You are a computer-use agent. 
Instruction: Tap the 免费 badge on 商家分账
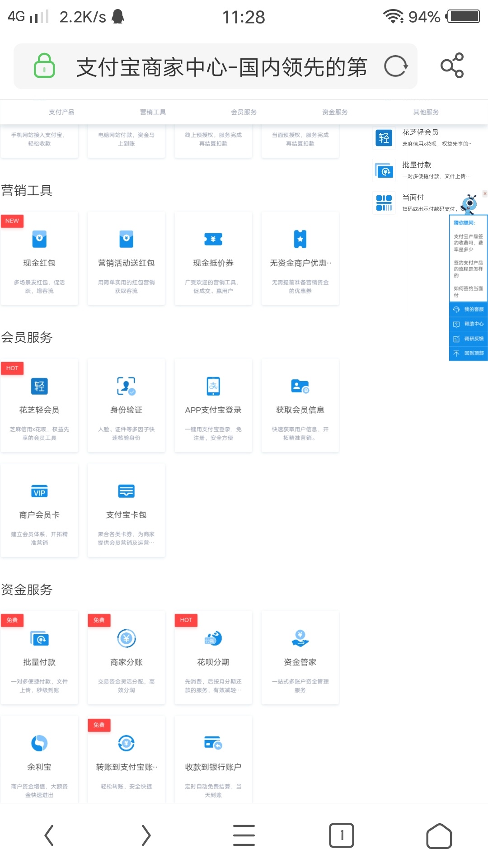[x=99, y=620]
